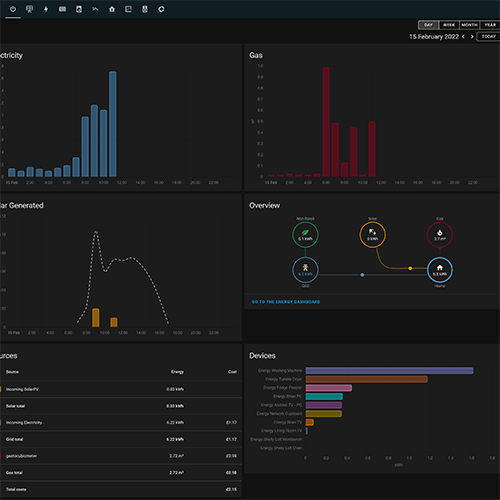Go to previous day with left chevron
This screenshot has width=500, height=500.
pos(463,37)
